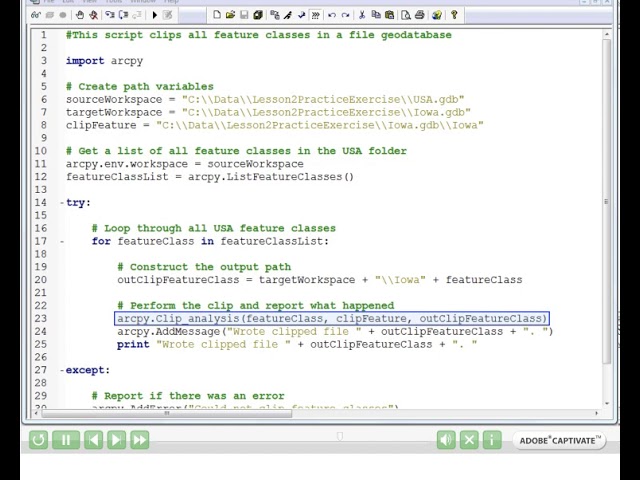Click the globe help index icon

click(437, 15)
